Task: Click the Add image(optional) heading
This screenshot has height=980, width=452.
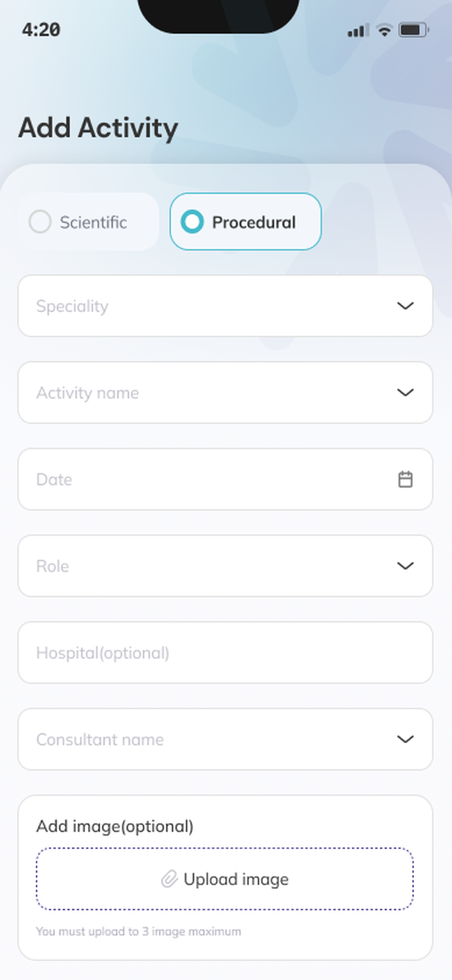Action: [115, 826]
